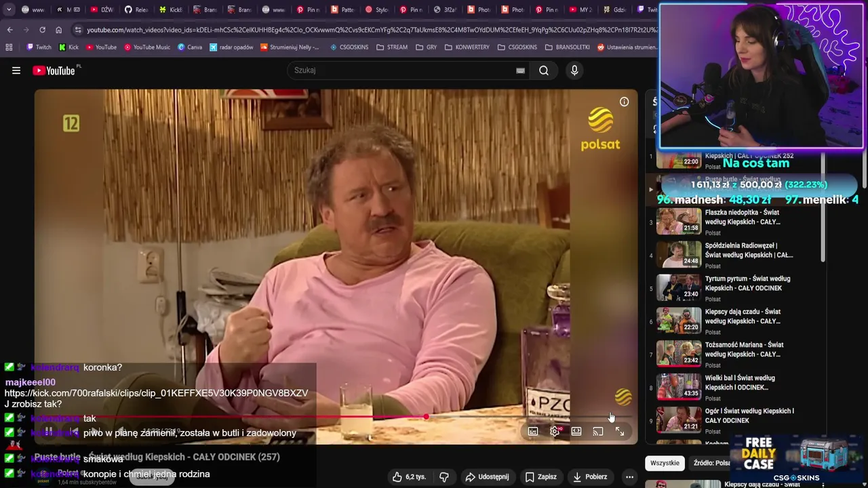
Task: Open the Twitch bookmark
Action: (39, 47)
